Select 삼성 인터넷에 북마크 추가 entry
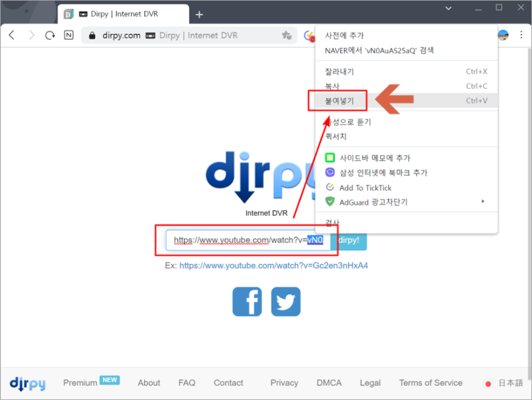This screenshot has width=532, height=400. (406, 173)
